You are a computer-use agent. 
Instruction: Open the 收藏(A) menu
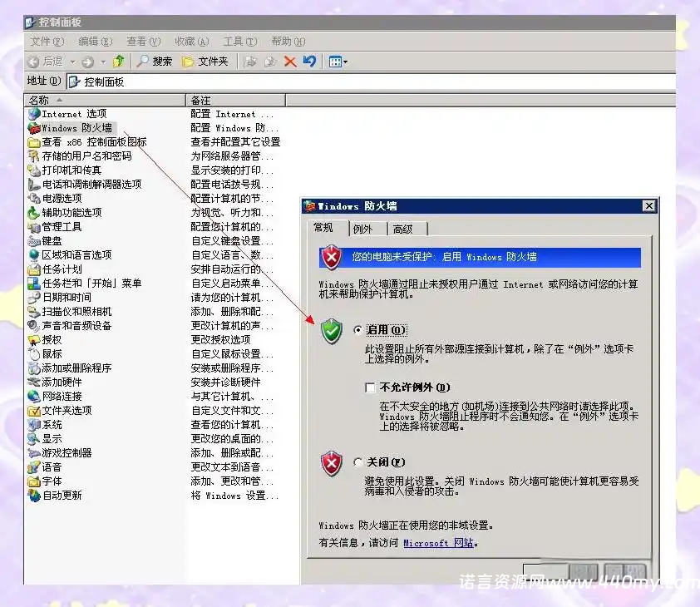coord(191,42)
